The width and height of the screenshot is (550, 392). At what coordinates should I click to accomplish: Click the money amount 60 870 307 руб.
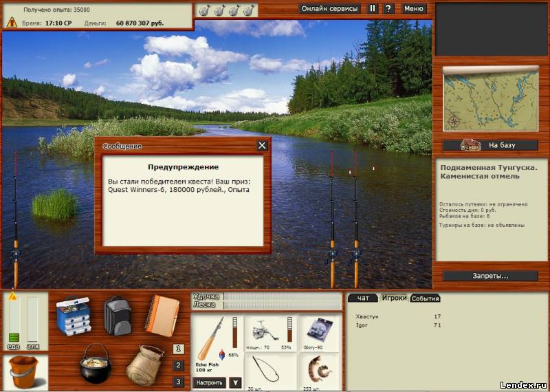(140, 23)
